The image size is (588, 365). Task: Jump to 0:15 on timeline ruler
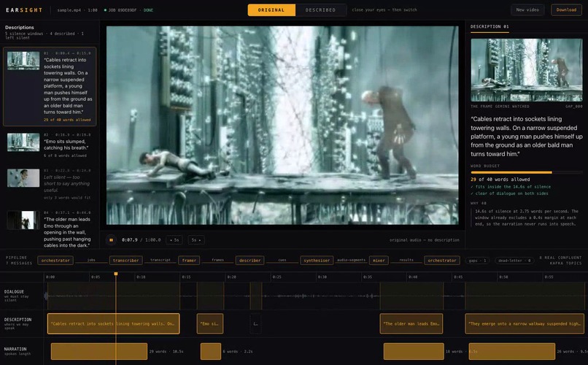(x=186, y=277)
